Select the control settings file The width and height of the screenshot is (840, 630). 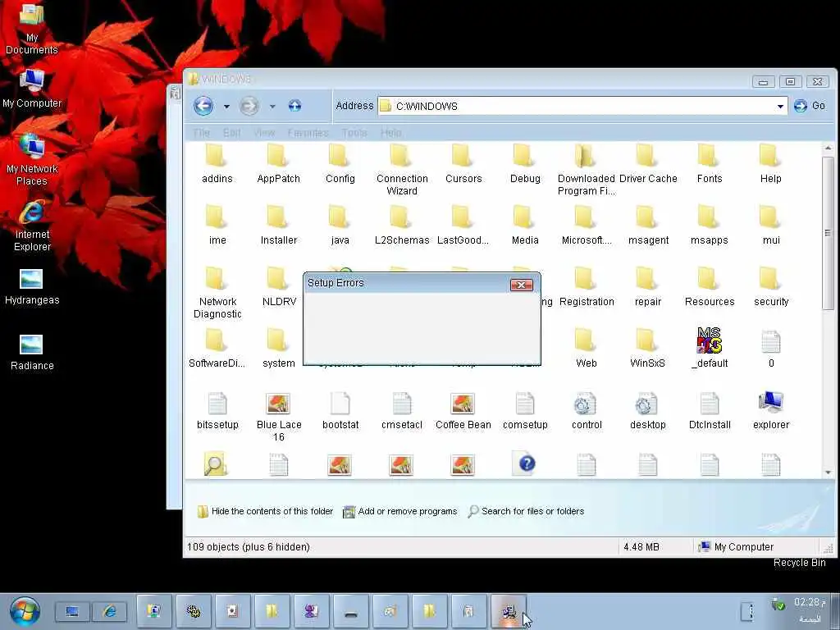[586, 411]
